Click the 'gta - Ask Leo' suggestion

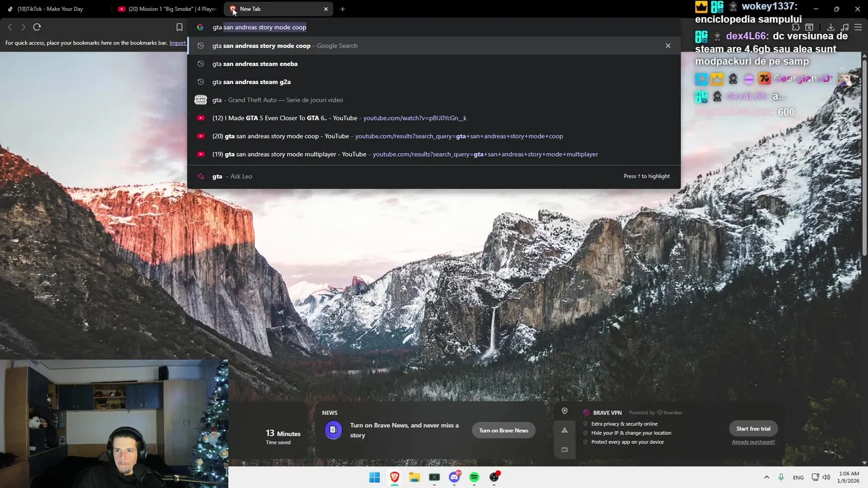coord(434,176)
